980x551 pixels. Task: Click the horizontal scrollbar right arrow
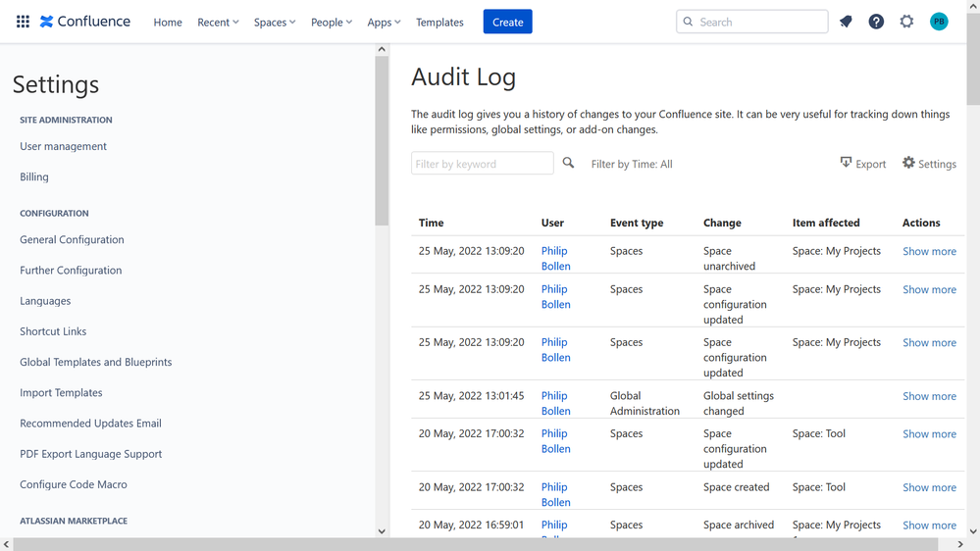pos(960,545)
